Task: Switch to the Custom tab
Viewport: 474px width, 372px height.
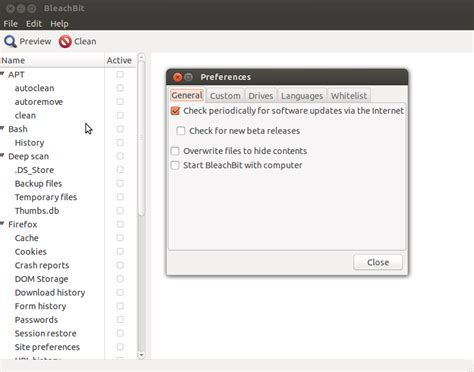Action: tap(225, 96)
